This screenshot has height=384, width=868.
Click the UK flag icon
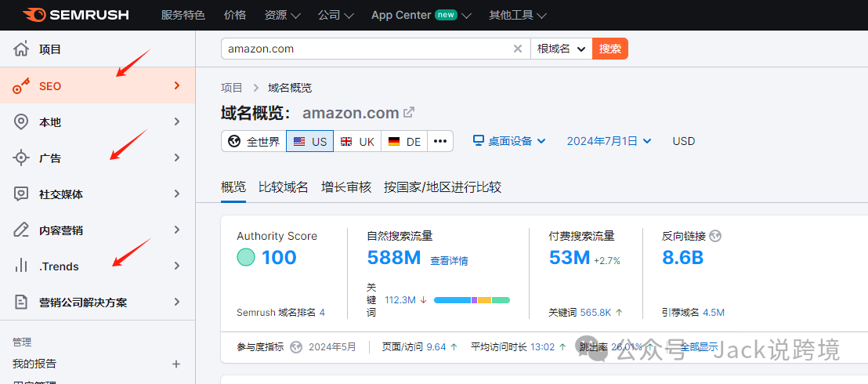[346, 141]
